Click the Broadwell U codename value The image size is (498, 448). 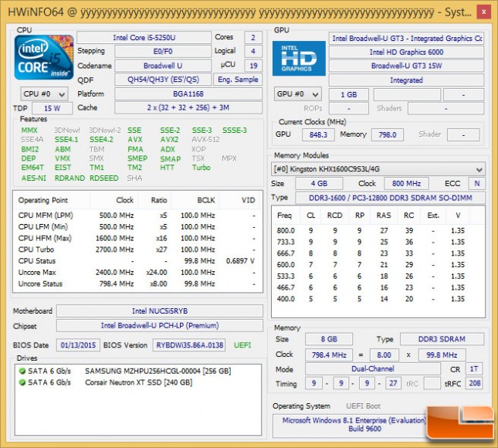pyautogui.click(x=163, y=66)
